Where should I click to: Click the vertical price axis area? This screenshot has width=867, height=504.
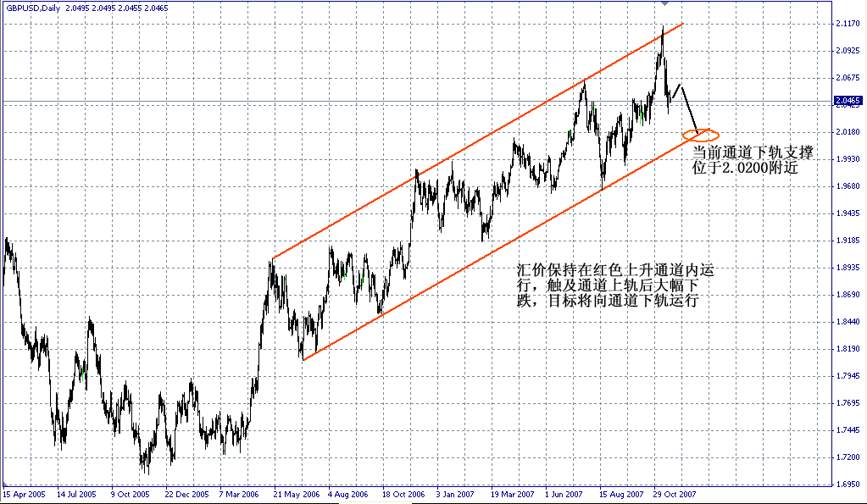coord(848,254)
